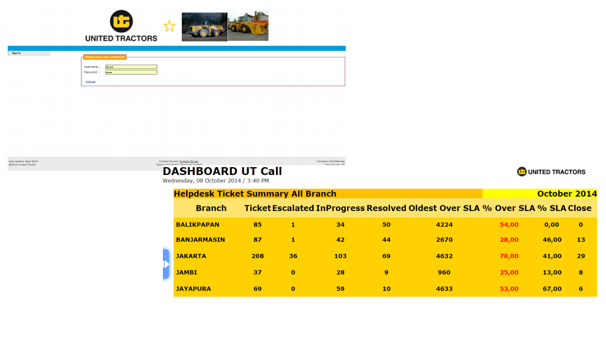Focus the Username input field
606x364 pixels.
pyautogui.click(x=131, y=67)
